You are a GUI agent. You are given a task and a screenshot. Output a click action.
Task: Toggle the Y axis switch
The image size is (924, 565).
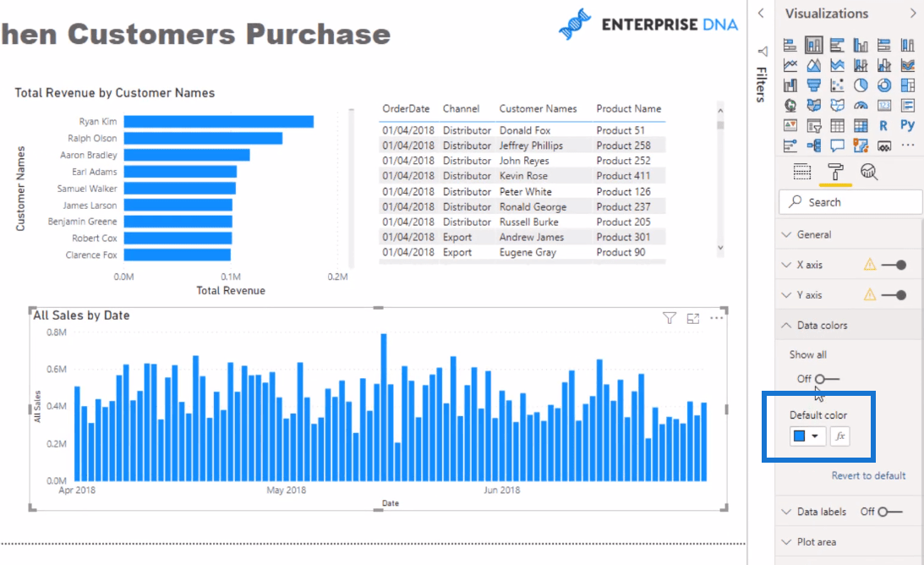coord(894,295)
